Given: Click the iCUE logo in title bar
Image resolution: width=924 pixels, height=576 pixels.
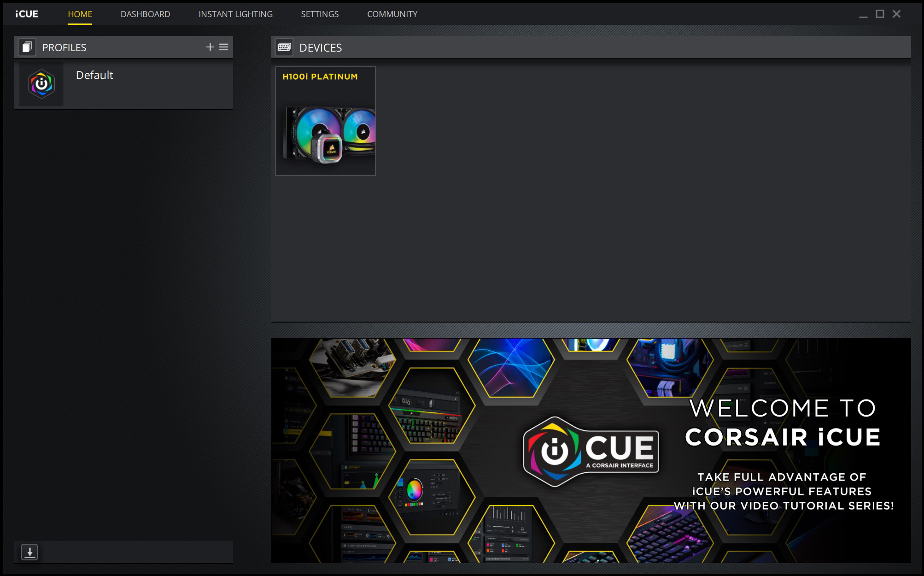Looking at the screenshot, I should click(x=27, y=14).
